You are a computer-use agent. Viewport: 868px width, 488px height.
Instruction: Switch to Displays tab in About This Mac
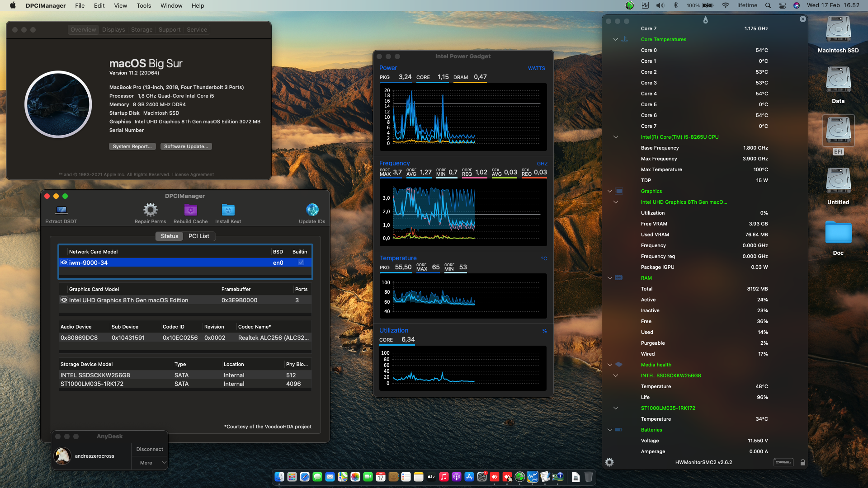click(113, 29)
